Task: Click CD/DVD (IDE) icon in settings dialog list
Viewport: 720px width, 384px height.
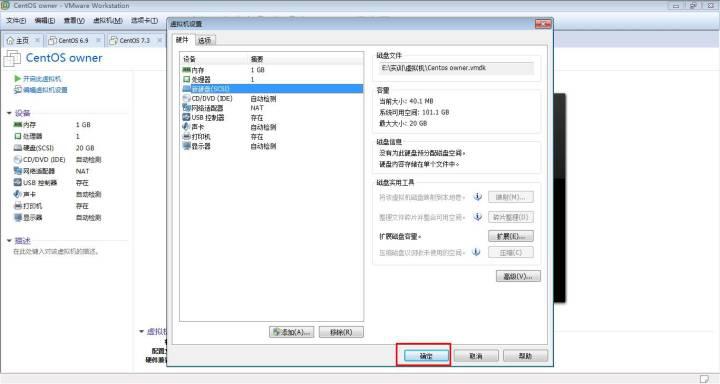Action: [x=186, y=98]
